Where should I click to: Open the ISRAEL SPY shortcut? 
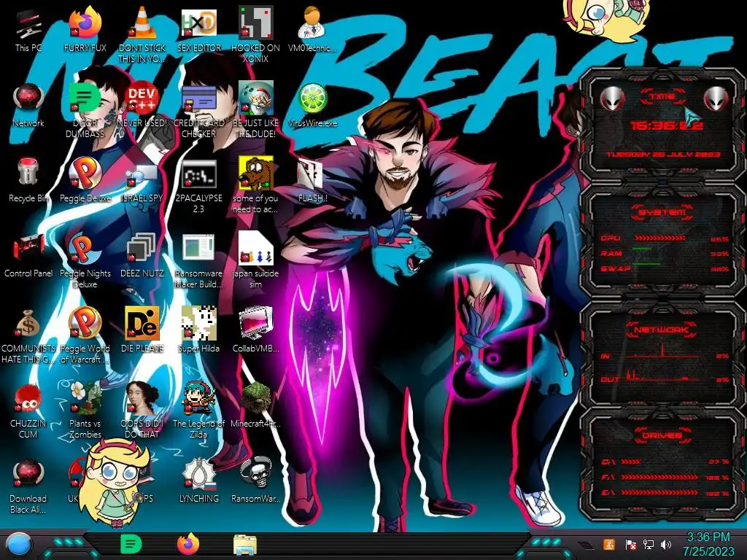142,183
